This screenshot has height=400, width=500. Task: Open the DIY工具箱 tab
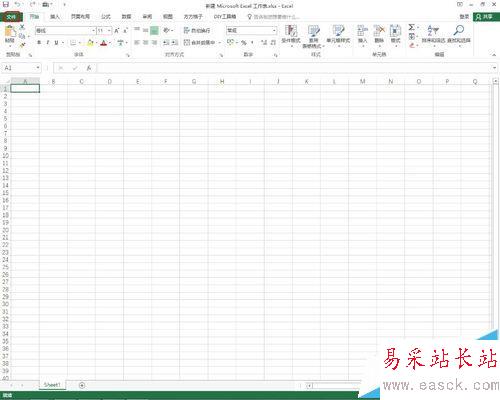pyautogui.click(x=225, y=17)
